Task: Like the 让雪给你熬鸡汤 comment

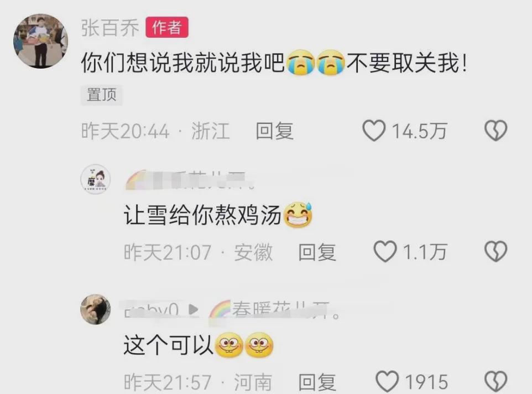Action: (385, 251)
